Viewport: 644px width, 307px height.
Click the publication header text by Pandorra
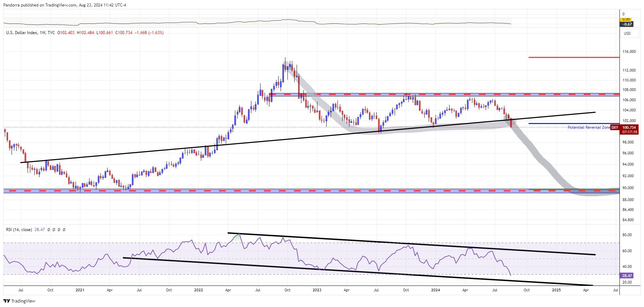pos(65,5)
